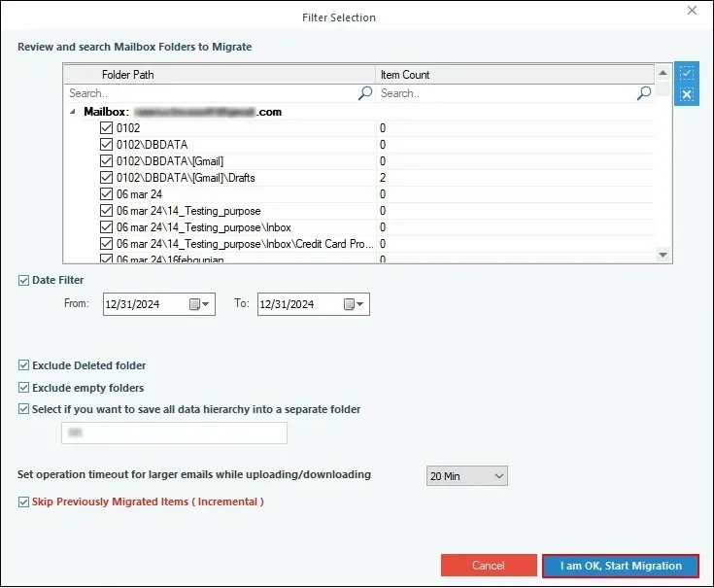Image resolution: width=714 pixels, height=588 pixels.
Task: Select the 0102\DBDATA\[Gmail]\Drafts row text
Action: pyautogui.click(x=186, y=178)
